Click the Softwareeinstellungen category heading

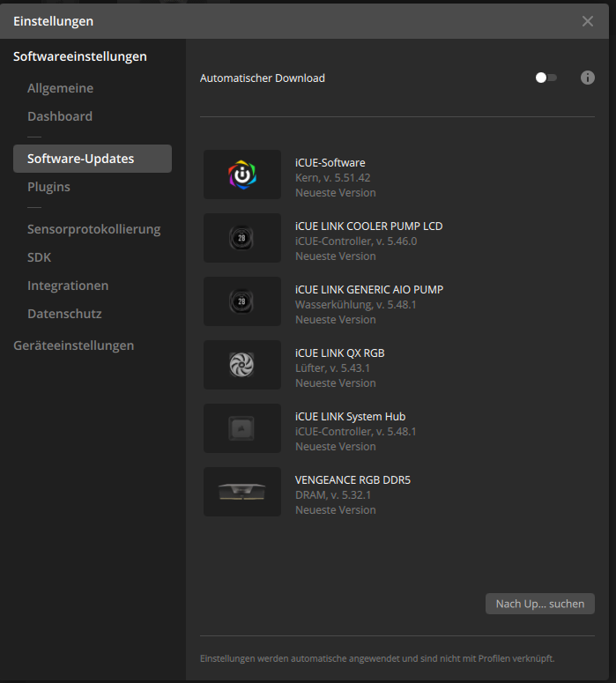79,56
